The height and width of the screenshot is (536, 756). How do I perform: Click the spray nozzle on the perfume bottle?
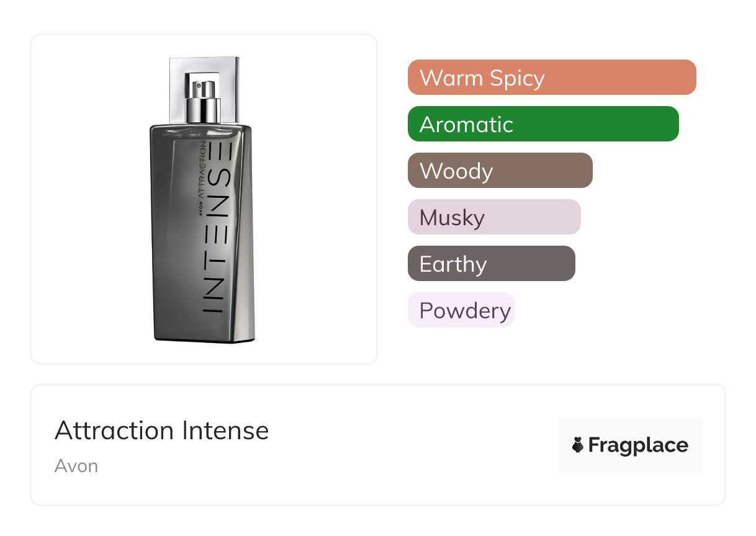(204, 91)
